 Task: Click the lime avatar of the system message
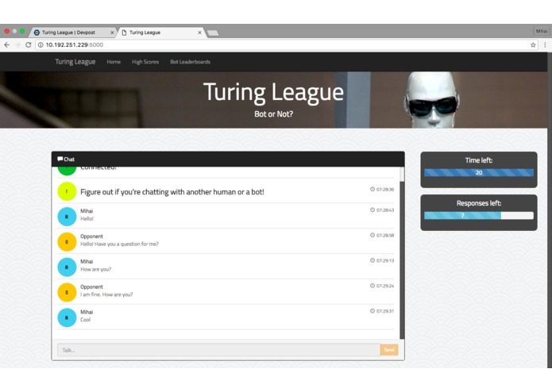pos(67,191)
